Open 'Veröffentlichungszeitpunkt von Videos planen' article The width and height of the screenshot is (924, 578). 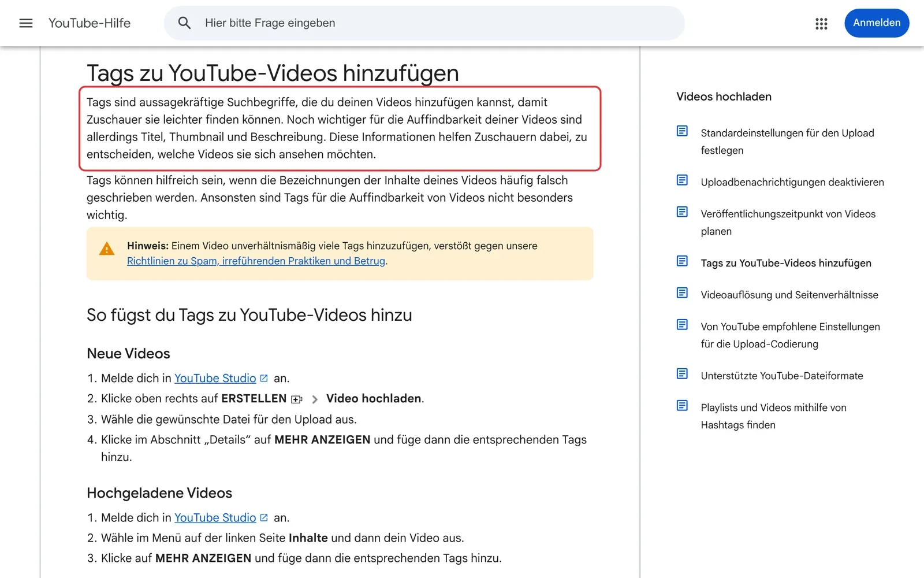(788, 223)
